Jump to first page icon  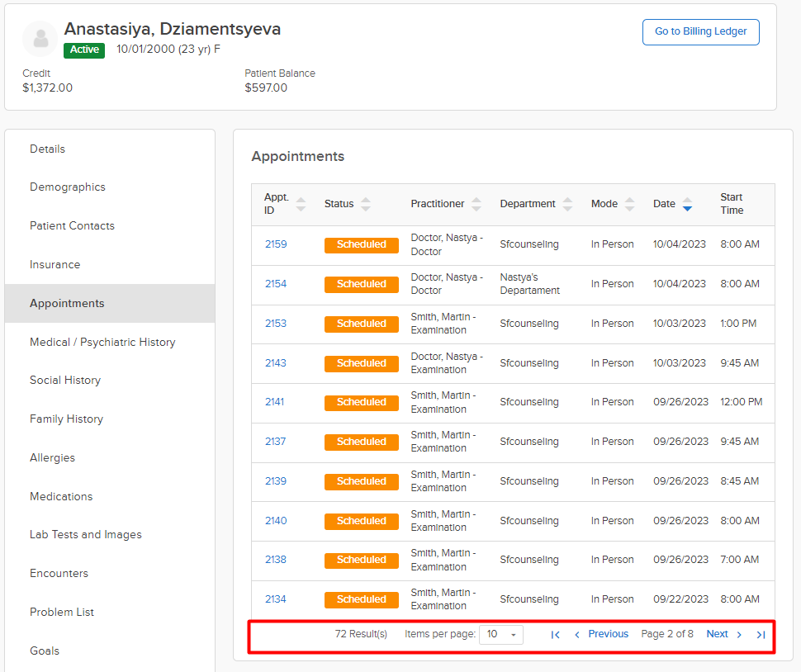point(555,635)
